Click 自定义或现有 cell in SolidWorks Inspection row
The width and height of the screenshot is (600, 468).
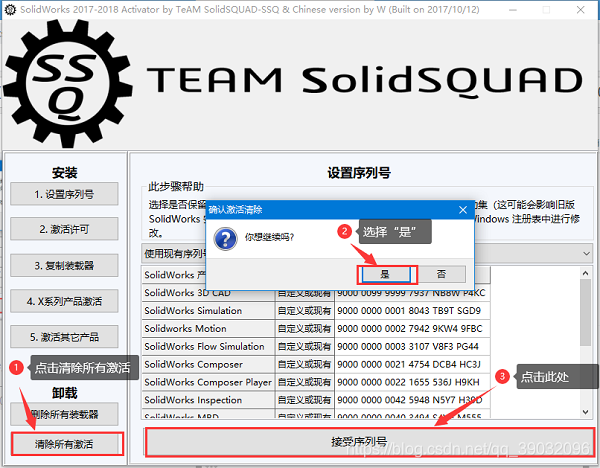[305, 400]
